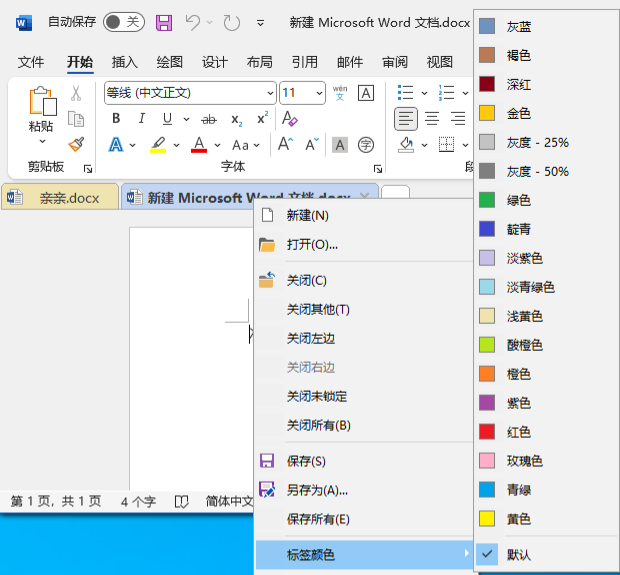
Task: Choose 打开(O)... in context menu
Action: (x=364, y=245)
